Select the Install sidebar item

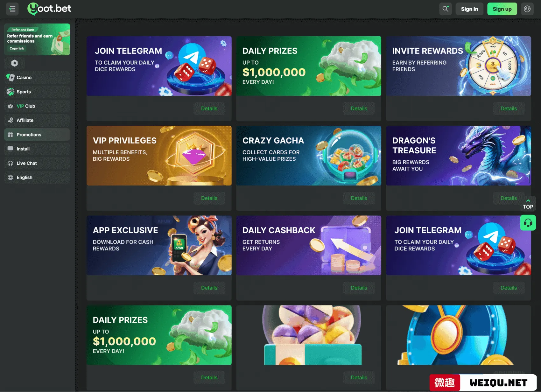(x=37, y=149)
